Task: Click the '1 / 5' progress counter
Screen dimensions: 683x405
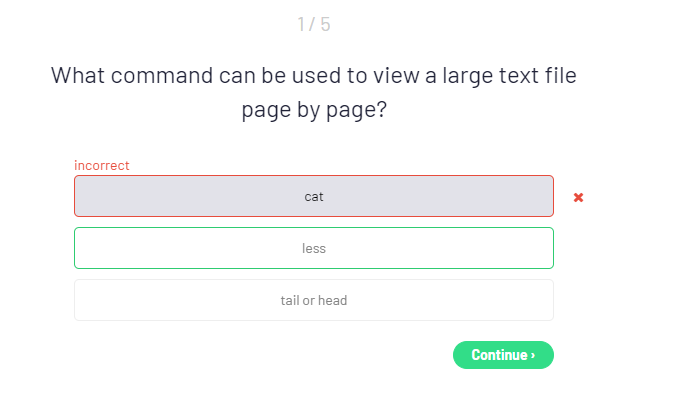Action: pos(314,24)
